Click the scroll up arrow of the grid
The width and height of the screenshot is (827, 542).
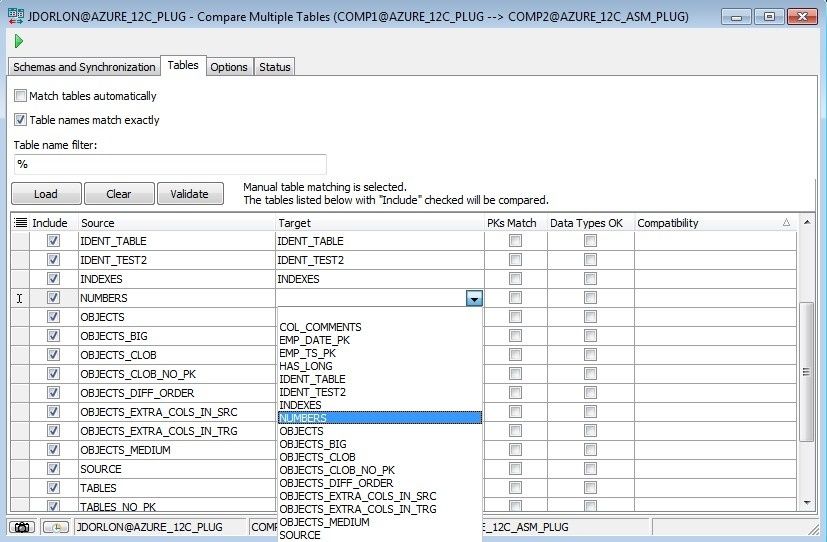(807, 222)
